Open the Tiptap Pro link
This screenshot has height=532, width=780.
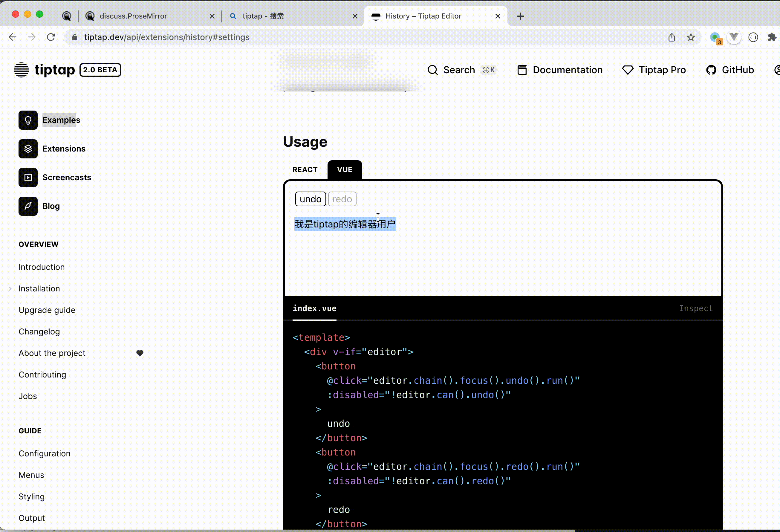click(x=654, y=70)
